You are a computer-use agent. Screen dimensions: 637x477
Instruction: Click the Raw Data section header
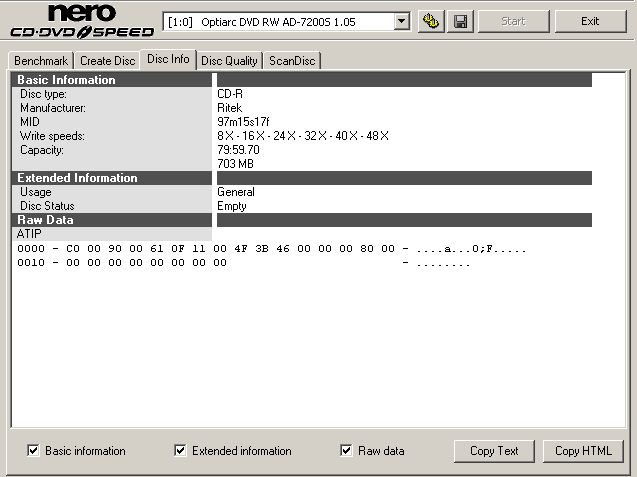point(45,220)
